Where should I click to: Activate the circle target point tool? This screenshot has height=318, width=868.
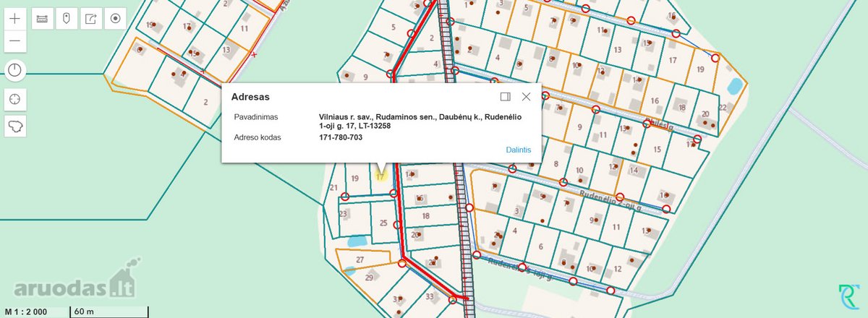[x=115, y=19]
